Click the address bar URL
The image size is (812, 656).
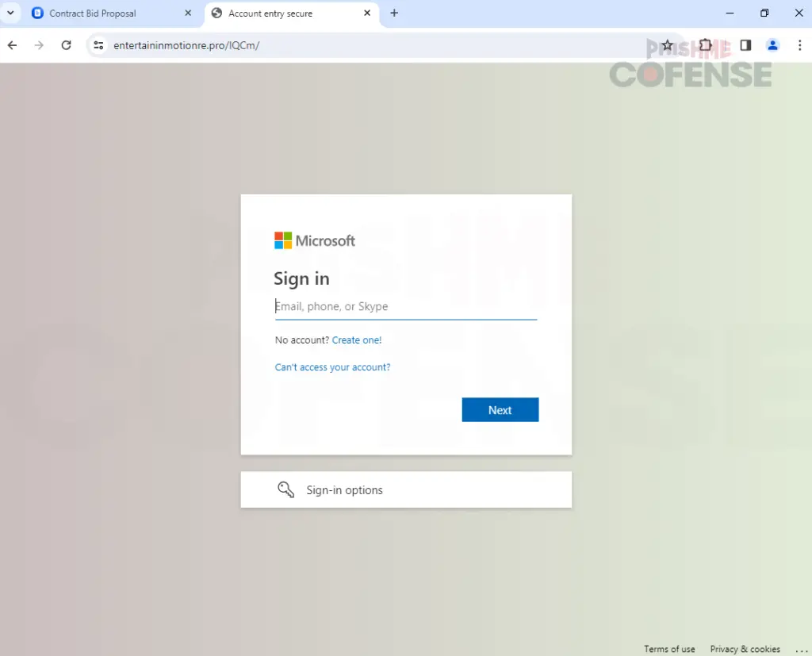coord(186,45)
